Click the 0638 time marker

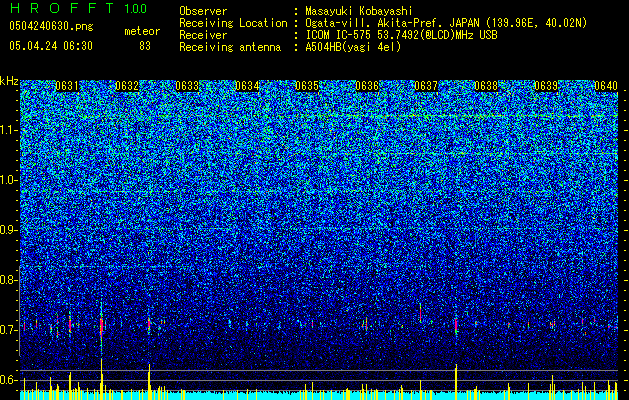point(486,86)
